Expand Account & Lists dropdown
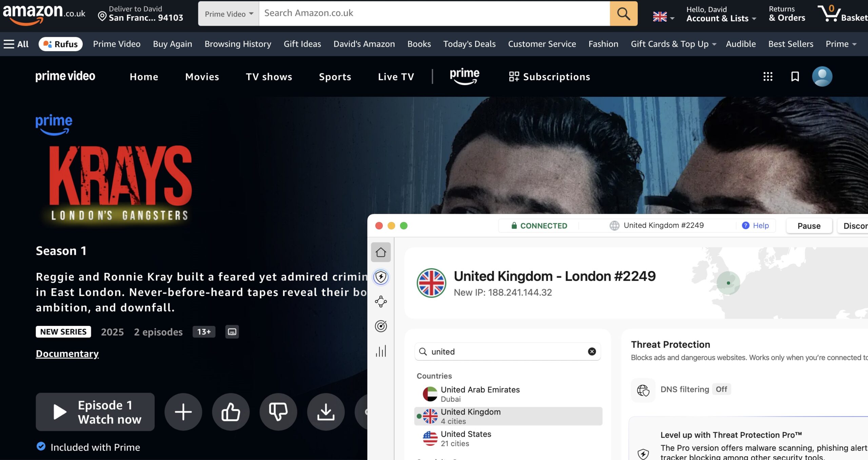Viewport: 868px width, 460px height. 721,14
